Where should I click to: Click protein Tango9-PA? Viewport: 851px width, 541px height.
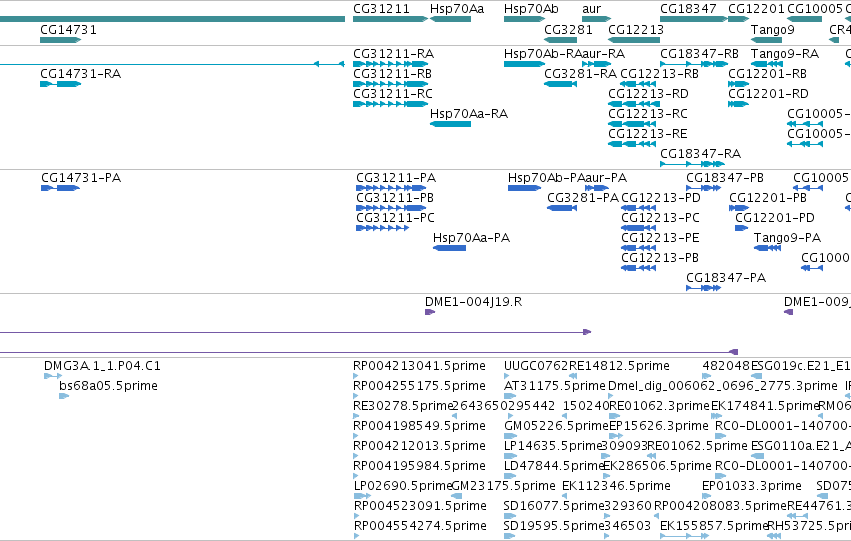pyautogui.click(x=767, y=248)
